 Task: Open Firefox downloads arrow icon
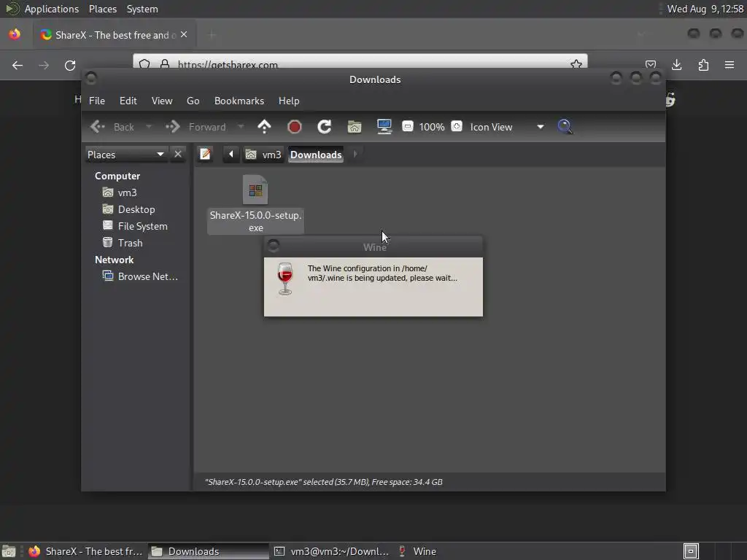coord(676,65)
